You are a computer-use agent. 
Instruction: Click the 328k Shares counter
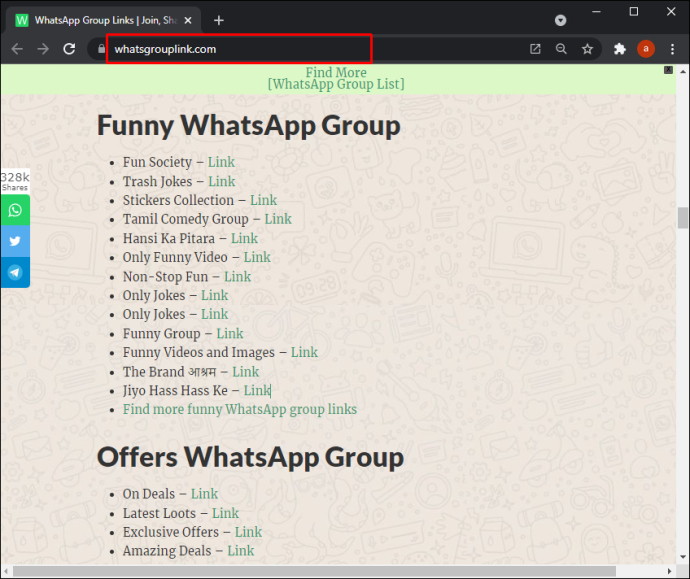15,181
